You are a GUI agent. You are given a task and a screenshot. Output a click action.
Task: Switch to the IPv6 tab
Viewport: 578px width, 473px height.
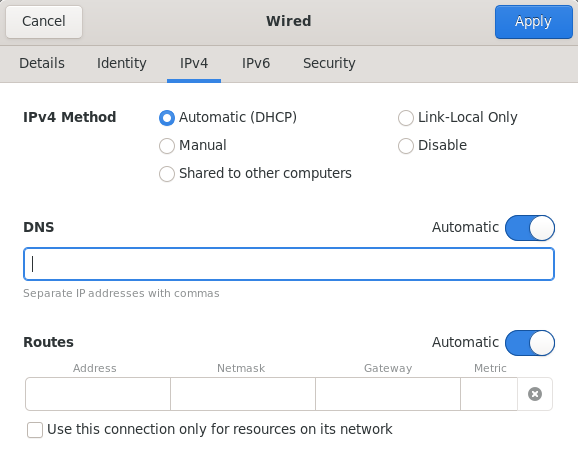click(256, 63)
